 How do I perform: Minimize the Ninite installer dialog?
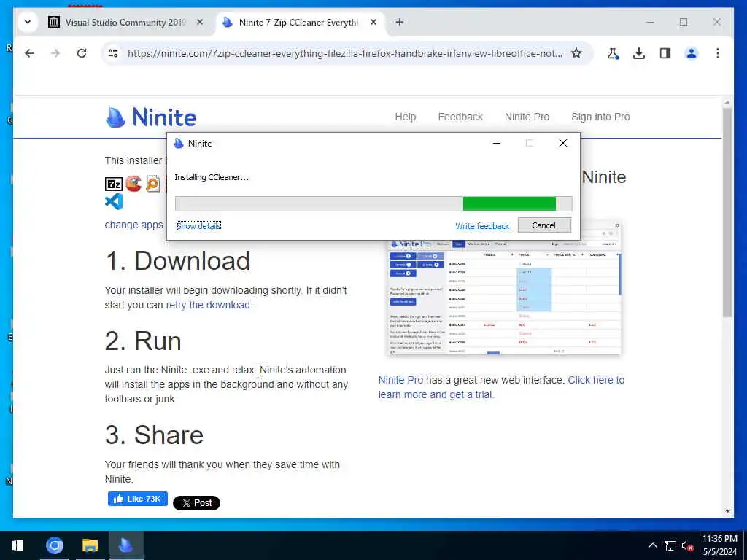point(496,144)
